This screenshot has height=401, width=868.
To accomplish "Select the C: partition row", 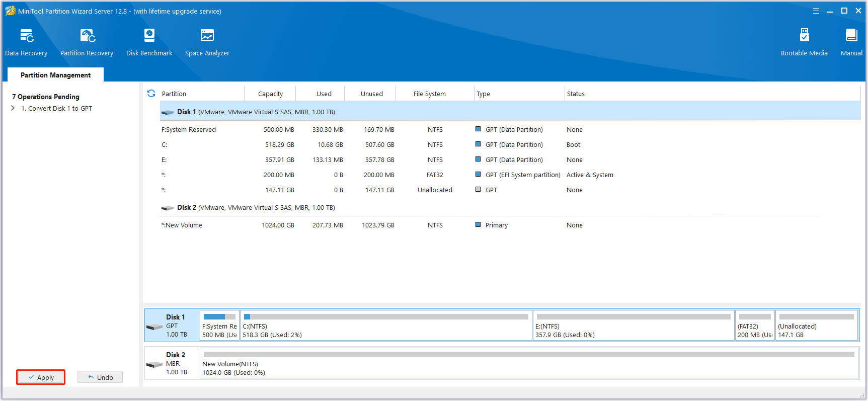I will [510, 144].
